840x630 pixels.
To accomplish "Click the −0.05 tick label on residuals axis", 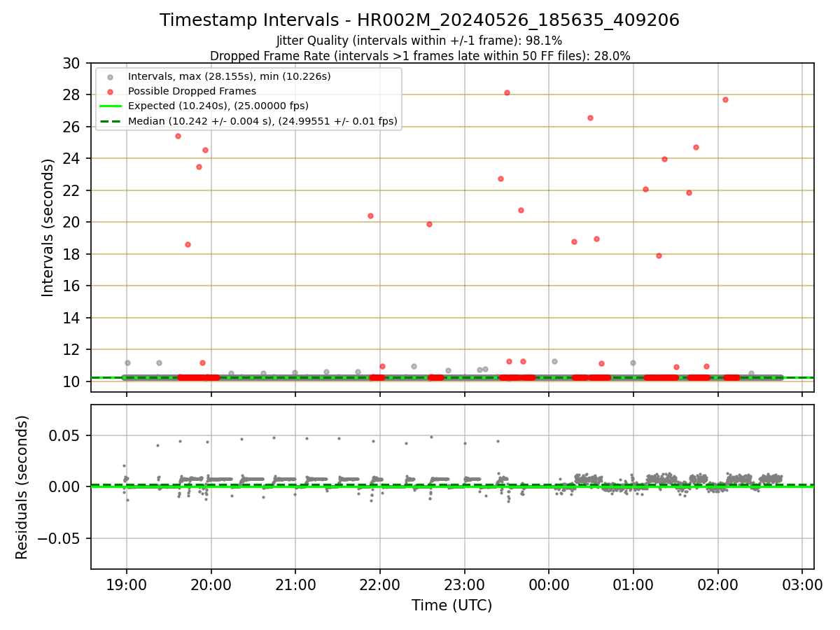I will [x=59, y=539].
